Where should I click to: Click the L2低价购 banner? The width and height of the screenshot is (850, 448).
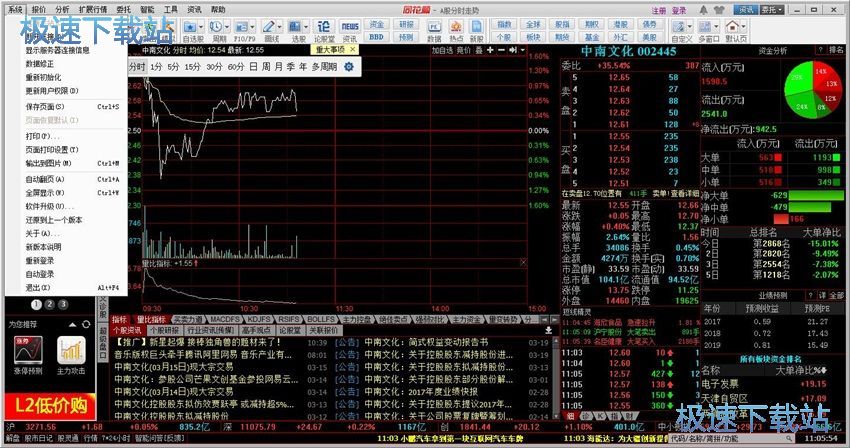click(50, 405)
